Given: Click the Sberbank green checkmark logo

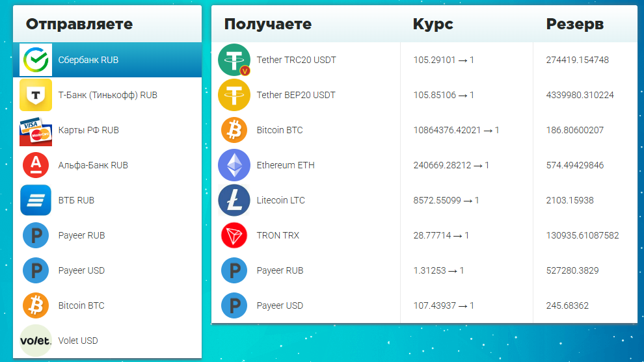Looking at the screenshot, I should [36, 60].
